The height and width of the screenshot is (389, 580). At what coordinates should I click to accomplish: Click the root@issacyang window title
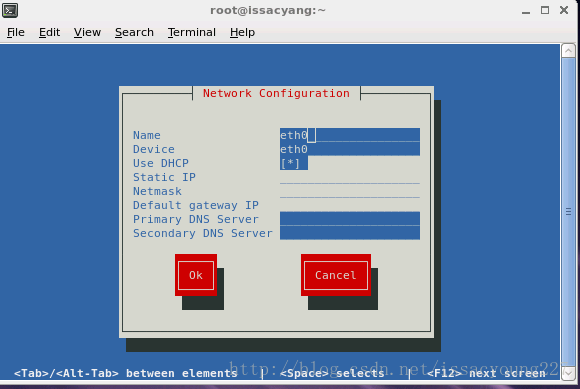tap(268, 10)
